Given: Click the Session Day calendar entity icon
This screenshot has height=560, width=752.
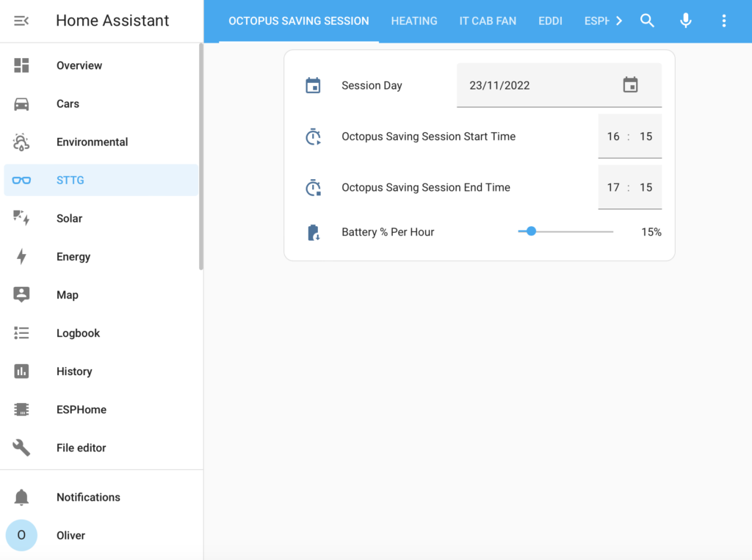Looking at the screenshot, I should pyautogui.click(x=313, y=85).
